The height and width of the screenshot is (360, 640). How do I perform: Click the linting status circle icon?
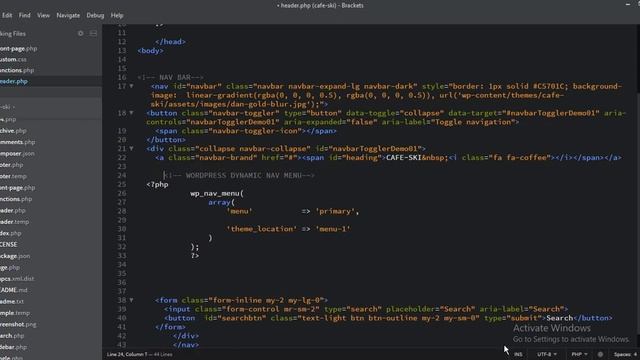(x=600, y=354)
